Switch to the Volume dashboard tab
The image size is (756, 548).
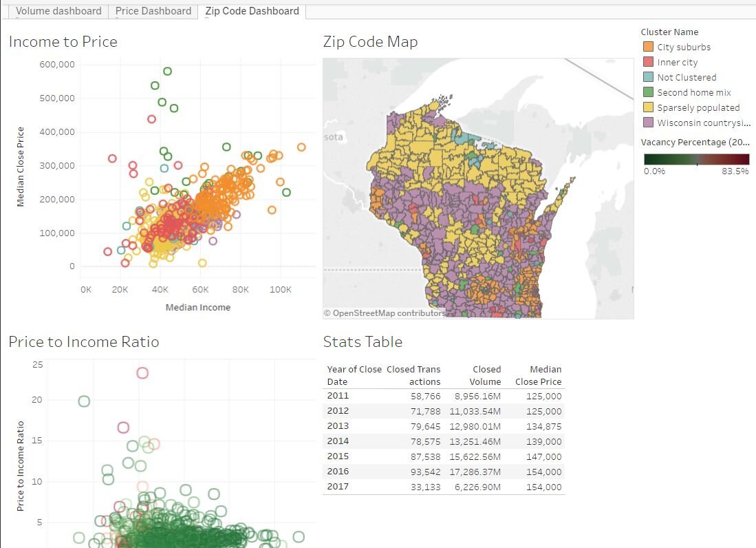58,11
